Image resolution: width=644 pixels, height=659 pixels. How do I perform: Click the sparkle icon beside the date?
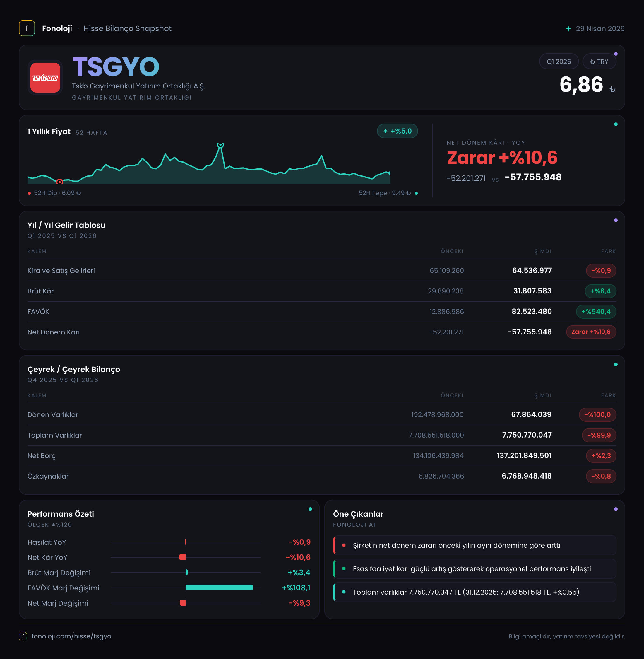pos(568,29)
